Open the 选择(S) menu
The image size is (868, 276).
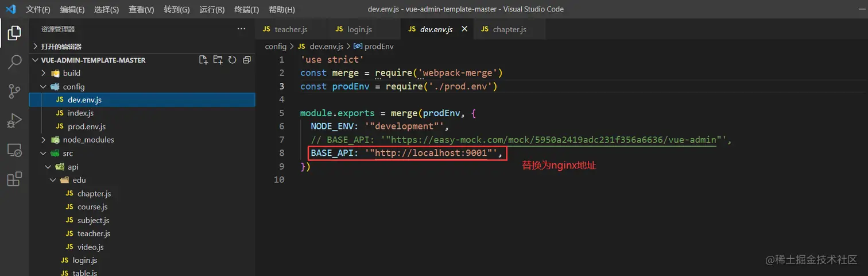click(107, 10)
